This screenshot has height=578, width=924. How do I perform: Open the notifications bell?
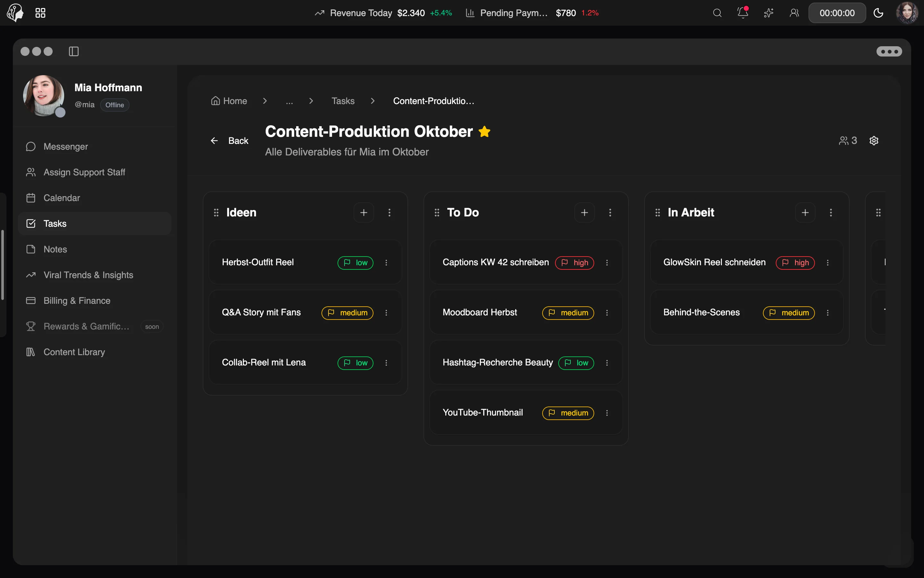tap(743, 13)
